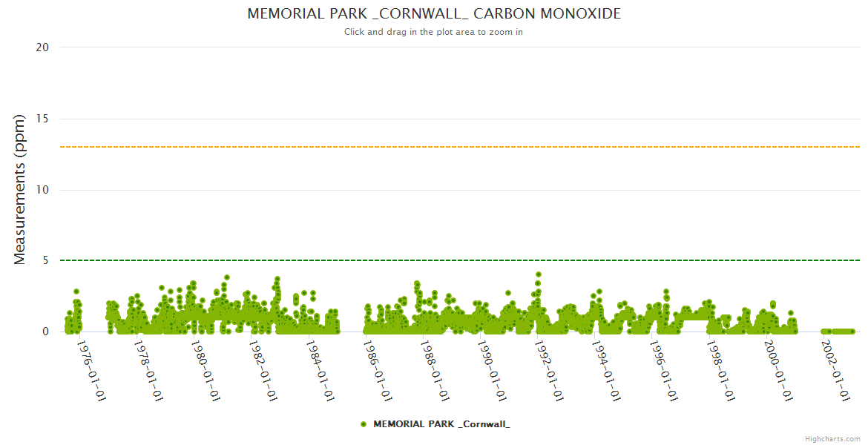This screenshot has height=445, width=868.
Task: Click the Measurements (ppm) axis title
Action: point(20,189)
